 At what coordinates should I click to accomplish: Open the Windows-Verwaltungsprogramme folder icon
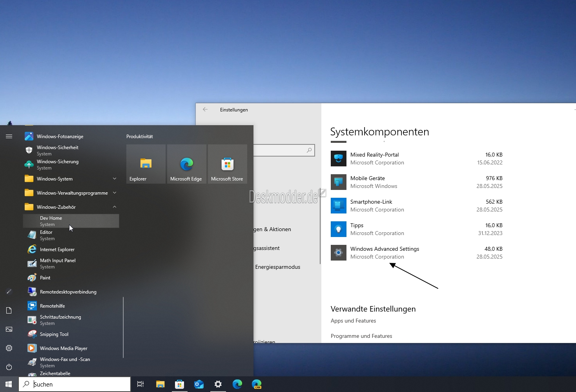point(29,193)
